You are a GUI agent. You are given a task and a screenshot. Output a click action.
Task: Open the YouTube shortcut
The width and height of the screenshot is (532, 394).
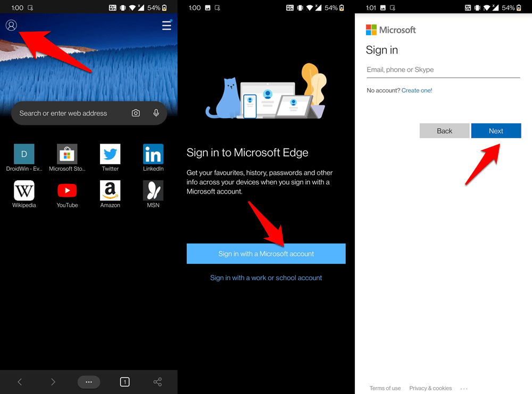pyautogui.click(x=67, y=194)
